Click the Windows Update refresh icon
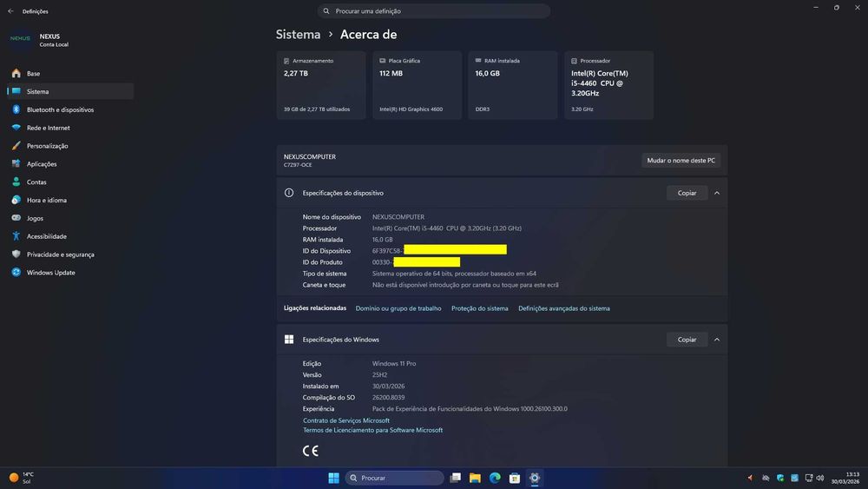 [x=16, y=273]
